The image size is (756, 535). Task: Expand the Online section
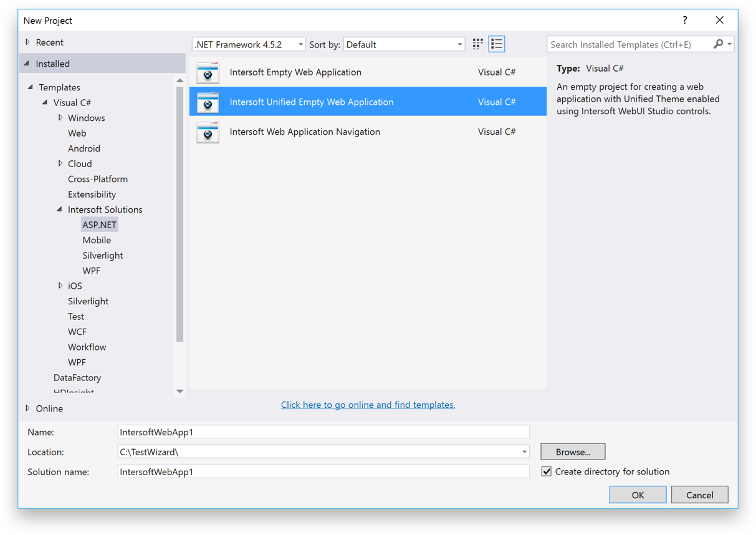click(x=27, y=408)
